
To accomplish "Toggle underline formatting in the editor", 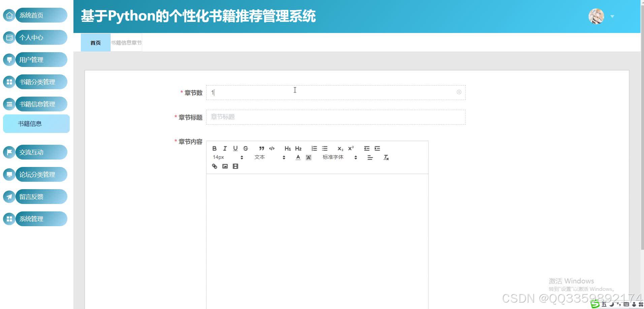I will 235,148.
